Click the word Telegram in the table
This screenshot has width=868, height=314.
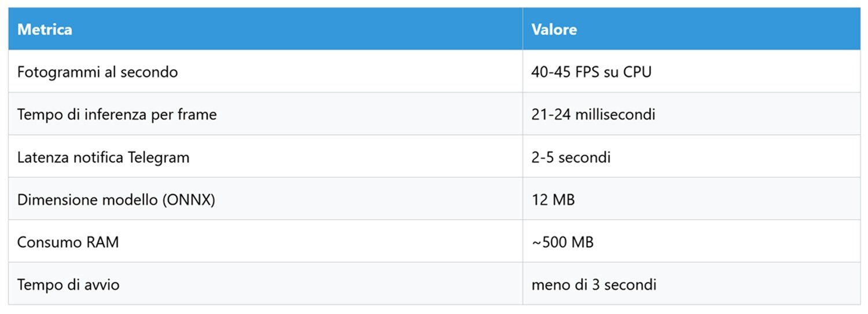tap(159, 157)
